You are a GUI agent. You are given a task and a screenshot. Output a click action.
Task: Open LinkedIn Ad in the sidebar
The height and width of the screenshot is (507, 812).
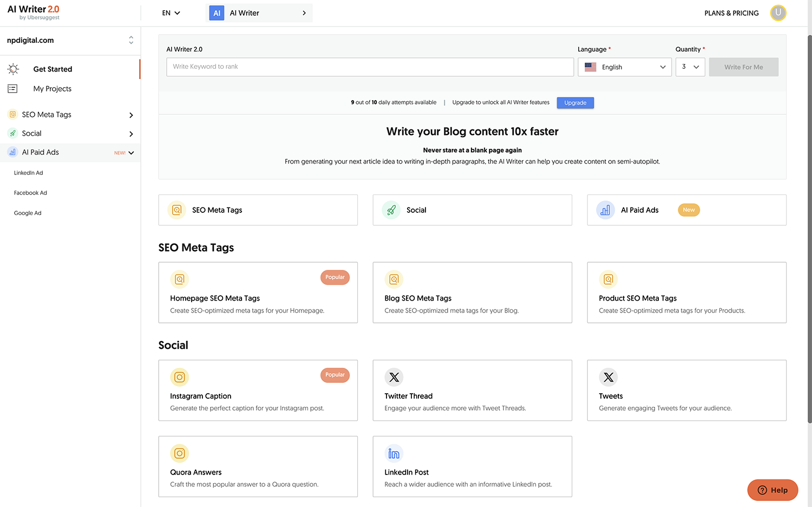point(28,173)
